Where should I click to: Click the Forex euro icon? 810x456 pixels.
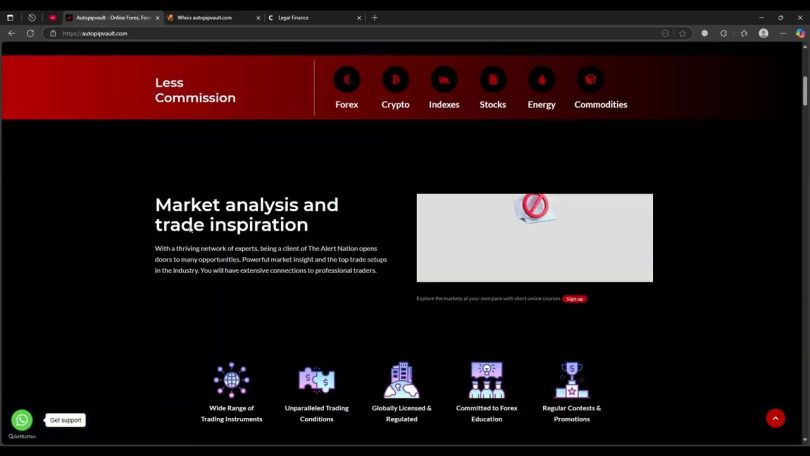tap(347, 80)
